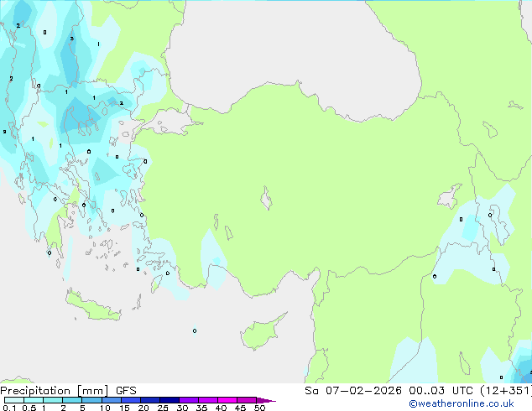Click the '40' legend scale label

(221, 408)
